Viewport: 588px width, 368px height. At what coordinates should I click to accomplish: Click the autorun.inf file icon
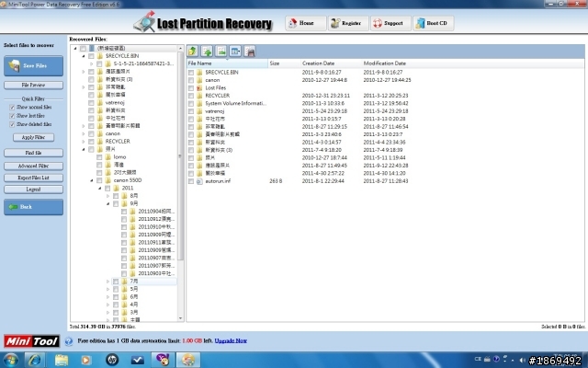(x=199, y=181)
